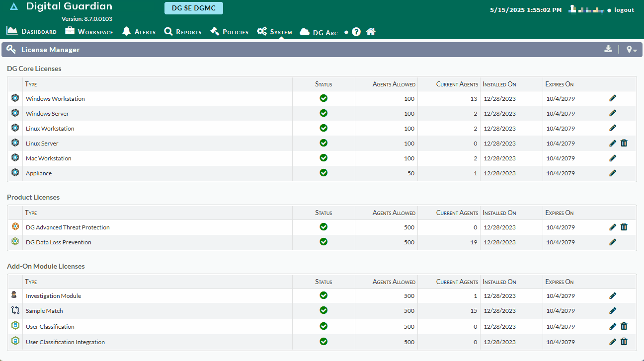Edit the Appliance license entry

tap(612, 172)
